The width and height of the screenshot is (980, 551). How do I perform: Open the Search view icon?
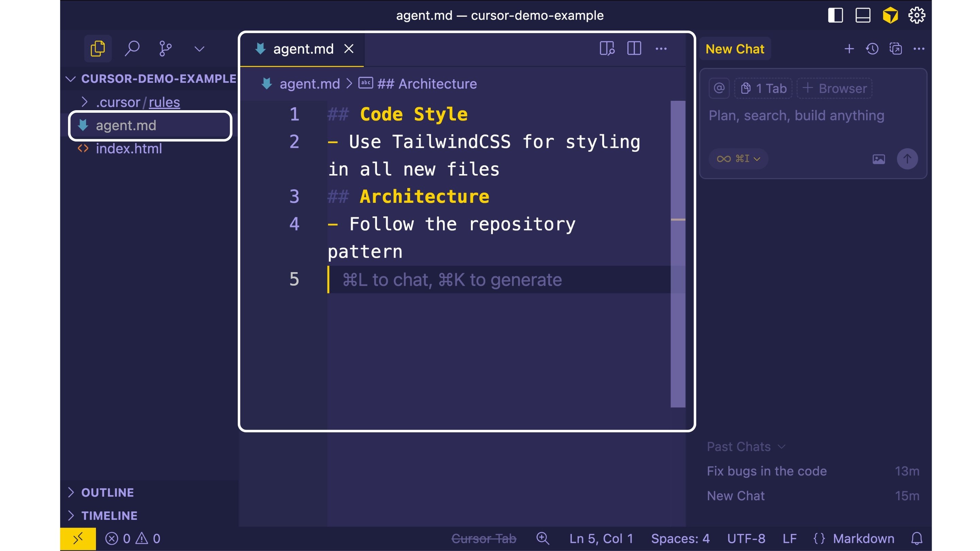click(132, 49)
